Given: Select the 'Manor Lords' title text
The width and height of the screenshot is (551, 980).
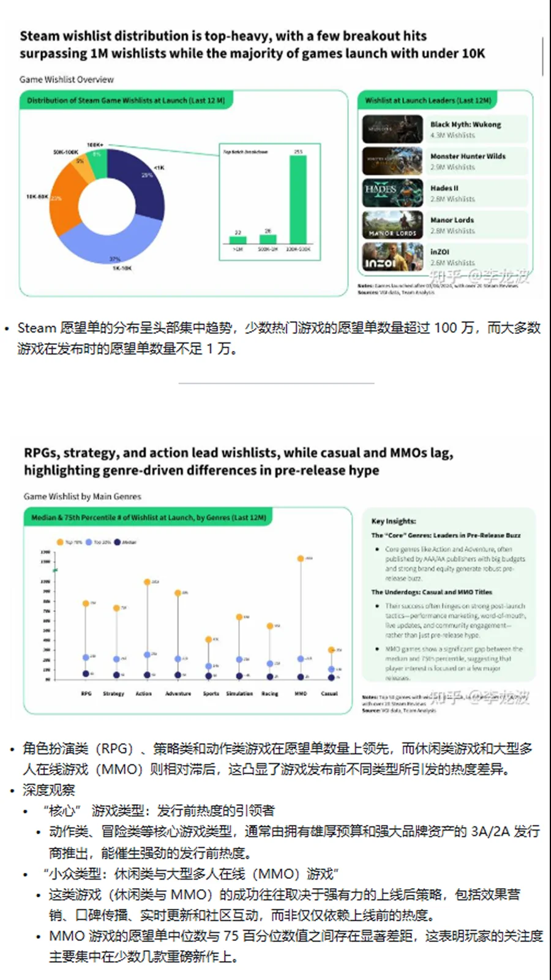Looking at the screenshot, I should click(452, 220).
